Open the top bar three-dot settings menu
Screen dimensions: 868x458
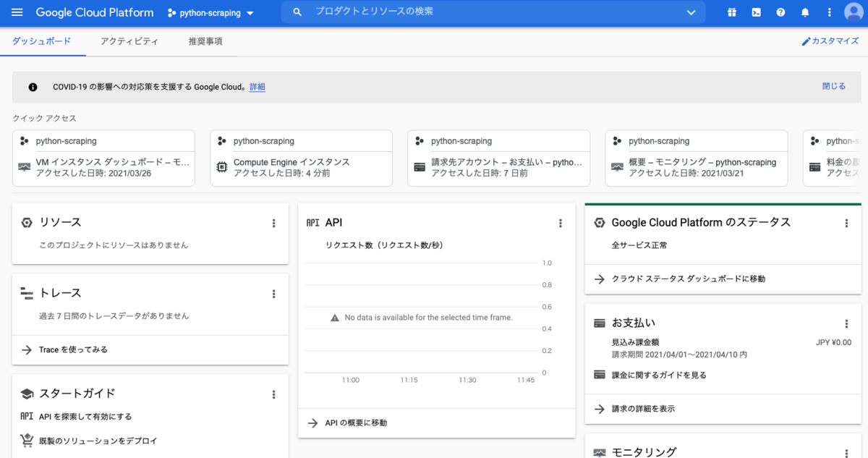tap(829, 12)
